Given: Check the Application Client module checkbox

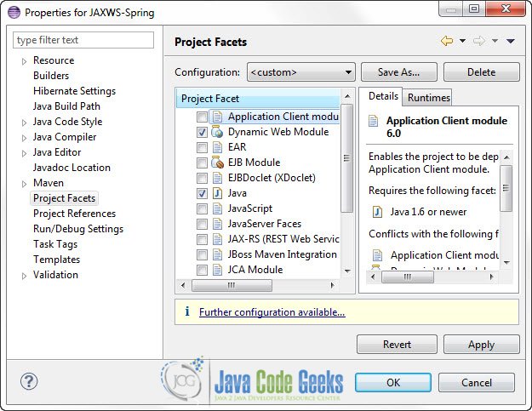Looking at the screenshot, I should pyautogui.click(x=202, y=117).
